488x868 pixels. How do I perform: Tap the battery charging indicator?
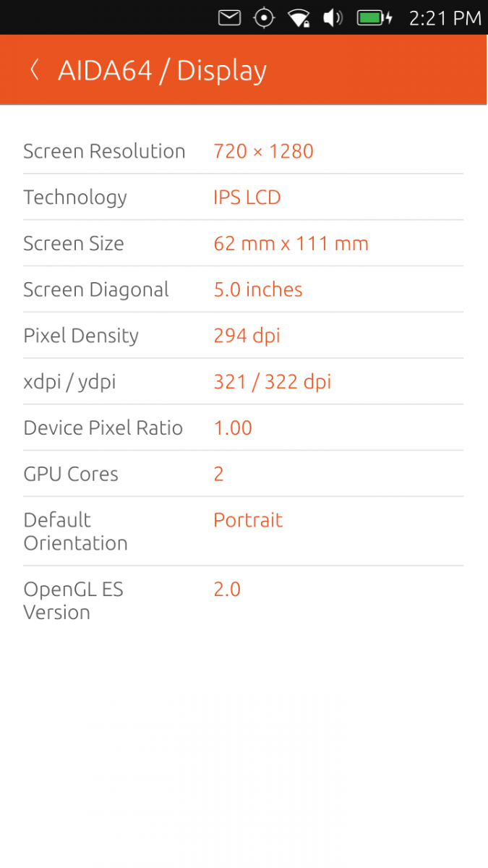374,17
